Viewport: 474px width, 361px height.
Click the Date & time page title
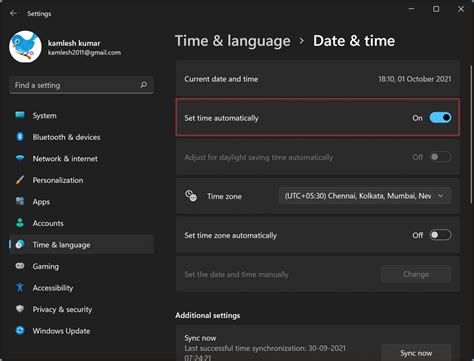[354, 41]
